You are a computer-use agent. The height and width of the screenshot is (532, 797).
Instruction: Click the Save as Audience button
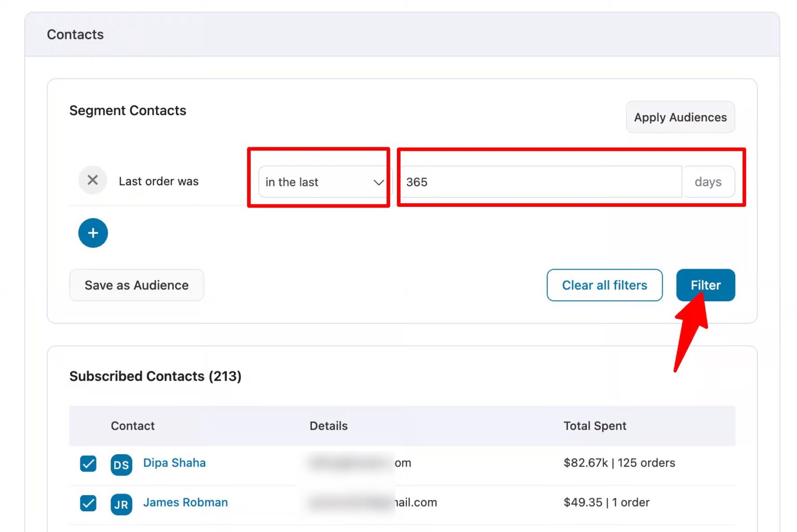point(136,285)
